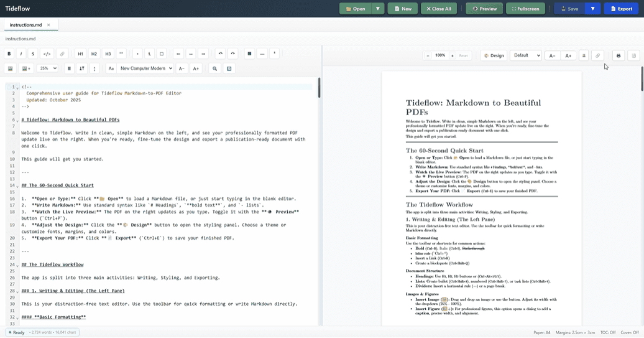Click the Aa font button
Viewport: 644px width, 338px height.
click(x=111, y=68)
